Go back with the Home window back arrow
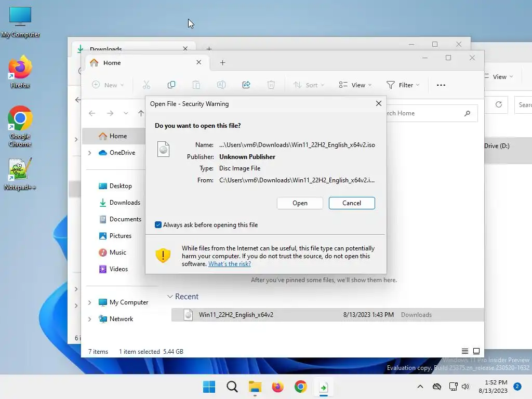 point(92,113)
